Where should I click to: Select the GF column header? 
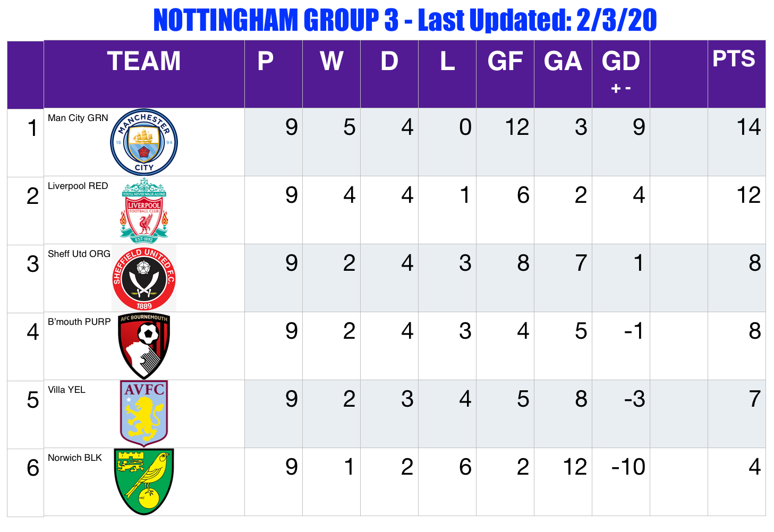point(505,61)
